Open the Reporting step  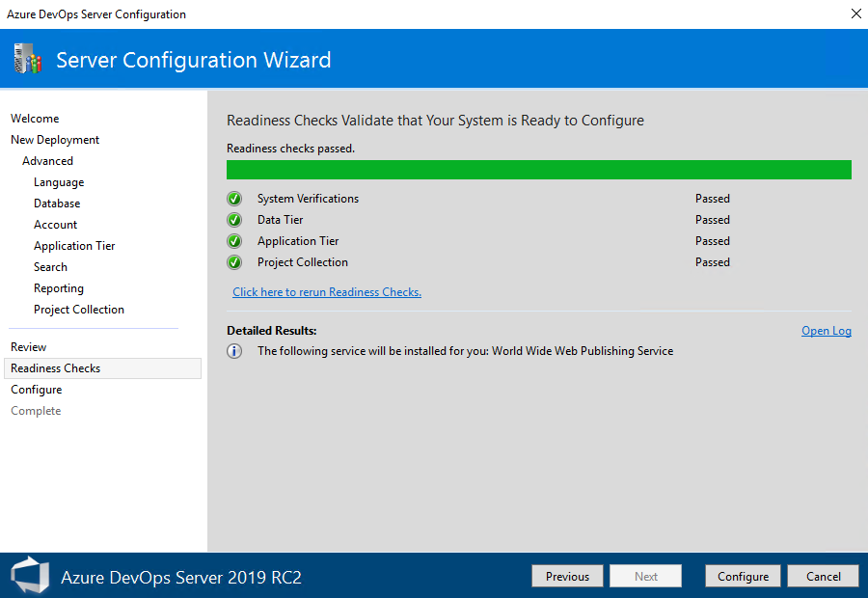pyautogui.click(x=58, y=287)
